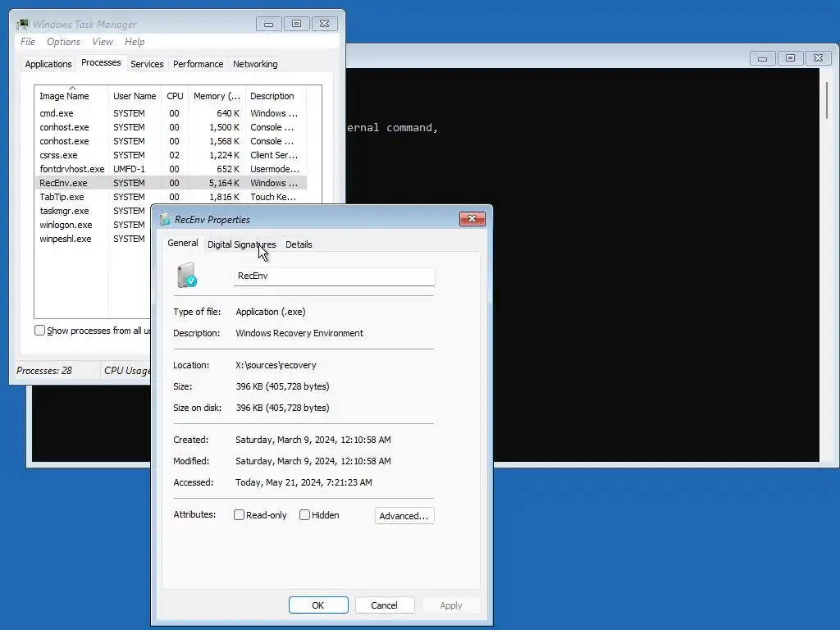
Task: Sort processes by User Name column
Action: (135, 96)
